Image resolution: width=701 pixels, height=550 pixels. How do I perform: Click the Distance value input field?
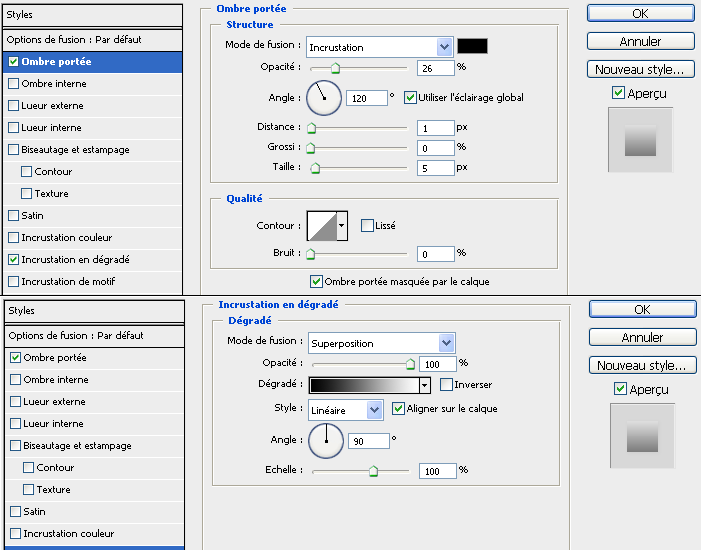coord(435,128)
